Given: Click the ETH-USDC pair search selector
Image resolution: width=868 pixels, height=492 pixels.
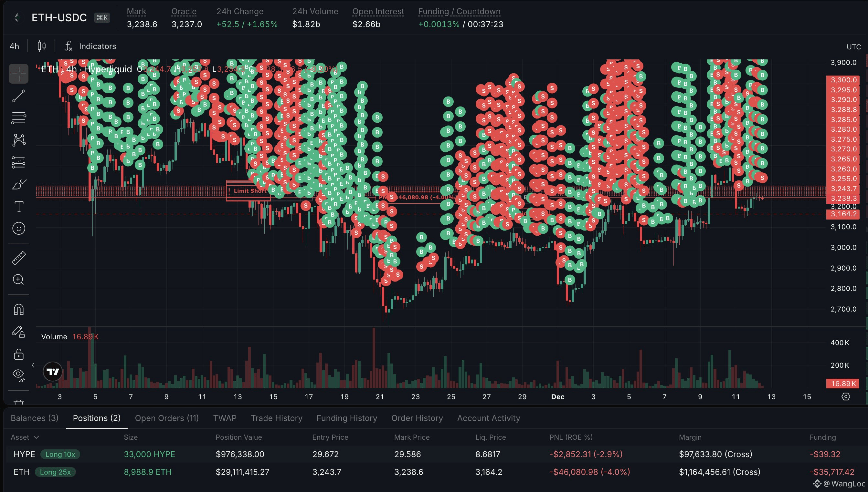Looking at the screenshot, I should click(59, 17).
